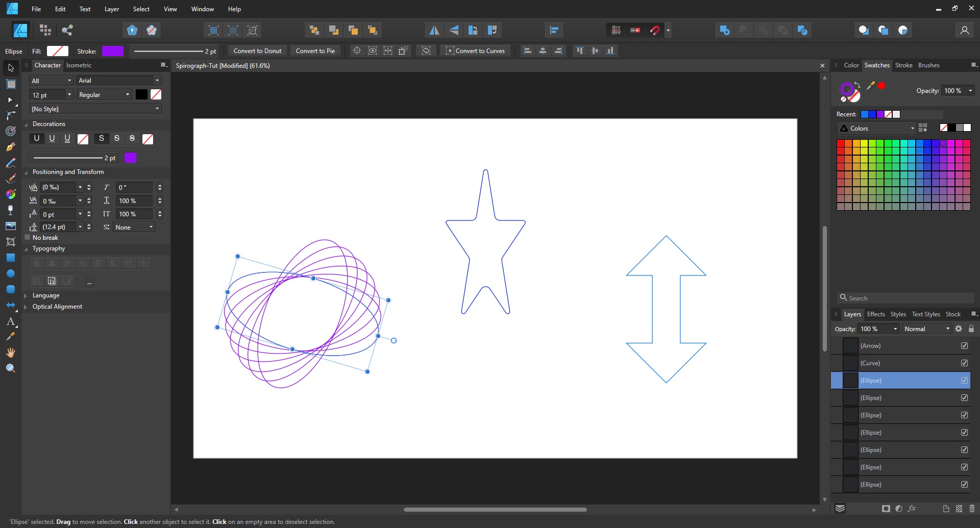Click the Share persona icon
Viewport: 980px width, 528px height.
click(67, 30)
